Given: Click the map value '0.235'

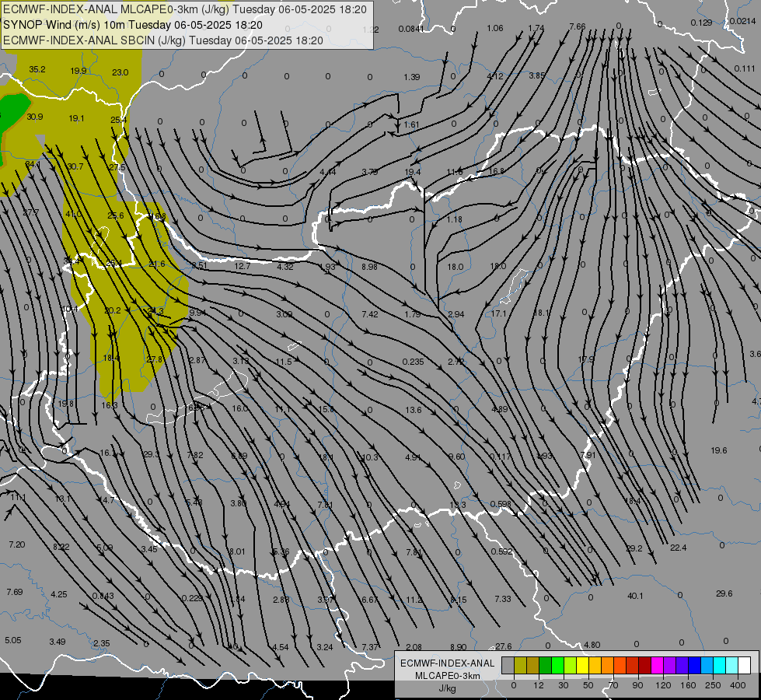Looking at the screenshot, I should pos(413,362).
